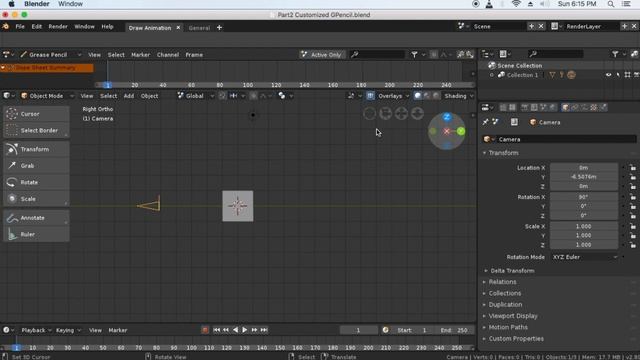Select the Rotate tool
This screenshot has height=360, width=640.
36,182
